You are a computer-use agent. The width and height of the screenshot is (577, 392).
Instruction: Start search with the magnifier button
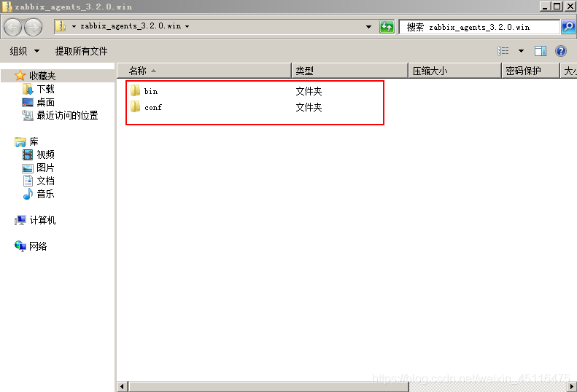568,27
